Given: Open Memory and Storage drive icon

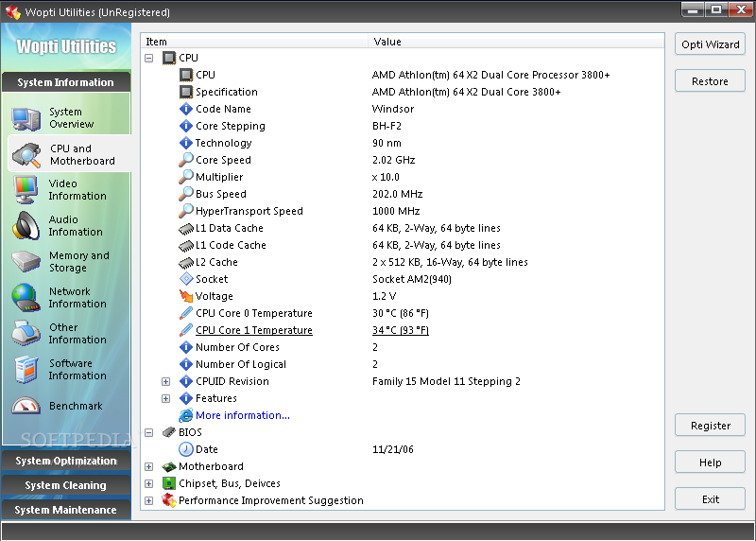Looking at the screenshot, I should 26,261.
